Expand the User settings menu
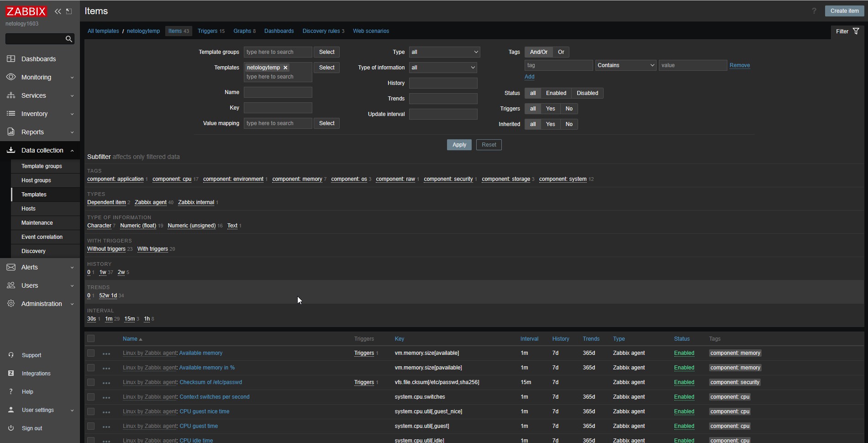Viewport: 868px width, 443px height. tap(40, 410)
